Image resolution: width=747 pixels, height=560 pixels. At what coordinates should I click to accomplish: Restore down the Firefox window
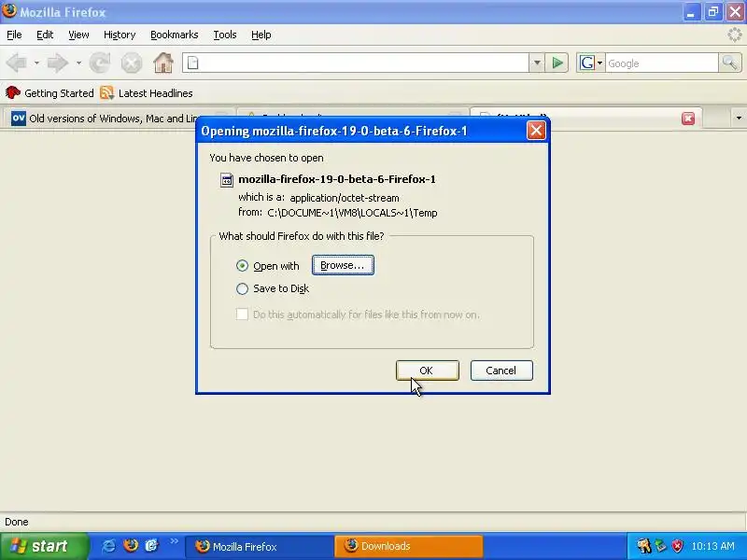click(713, 12)
